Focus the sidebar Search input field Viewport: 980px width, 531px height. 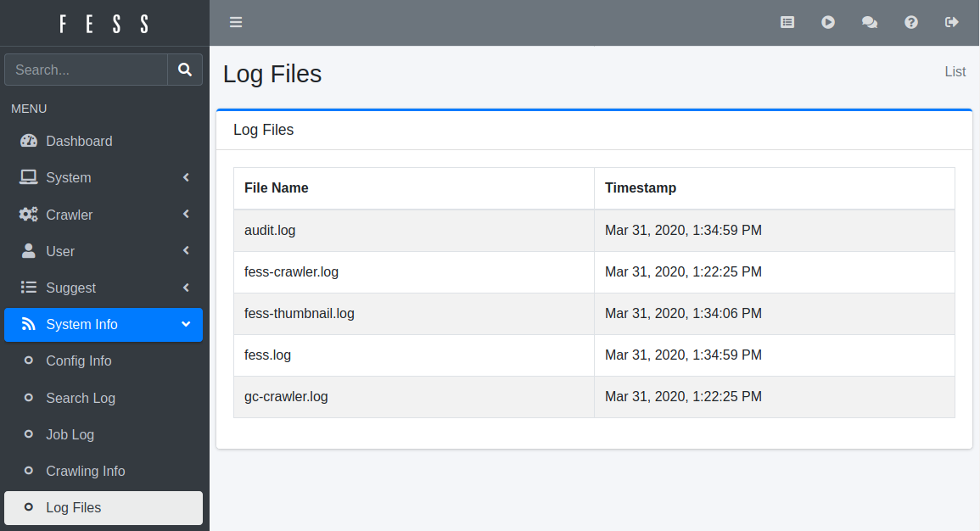(x=86, y=70)
